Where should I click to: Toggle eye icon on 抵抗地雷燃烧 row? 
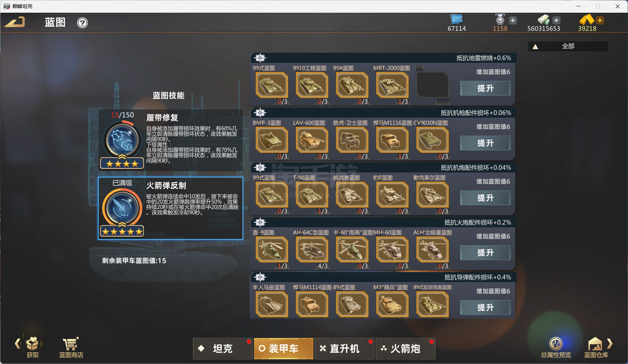260,58
